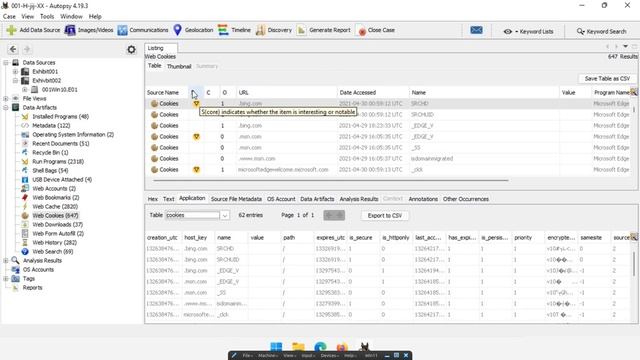Select Reports tree node
640x360 pixels.
click(32, 288)
